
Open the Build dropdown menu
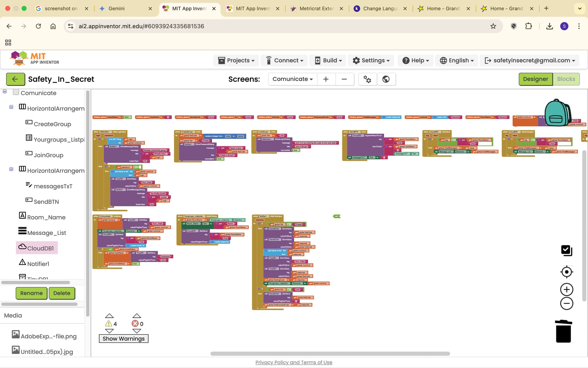pyautogui.click(x=328, y=60)
